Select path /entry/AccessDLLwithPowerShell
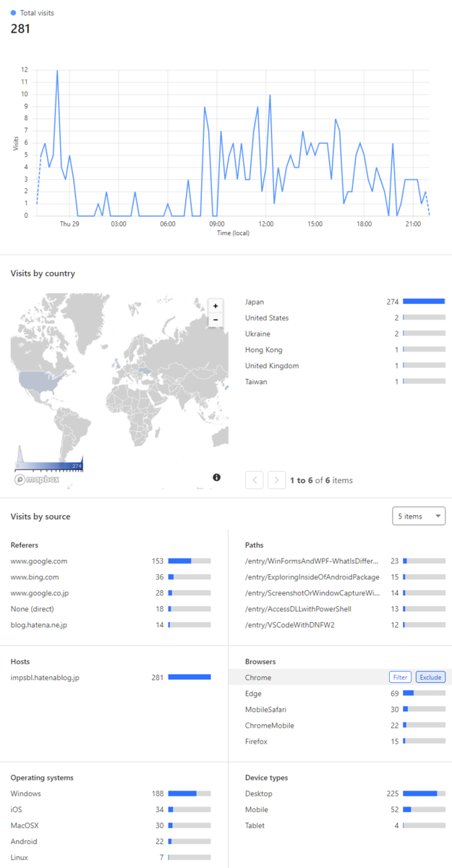The height and width of the screenshot is (868, 452). [x=345, y=609]
